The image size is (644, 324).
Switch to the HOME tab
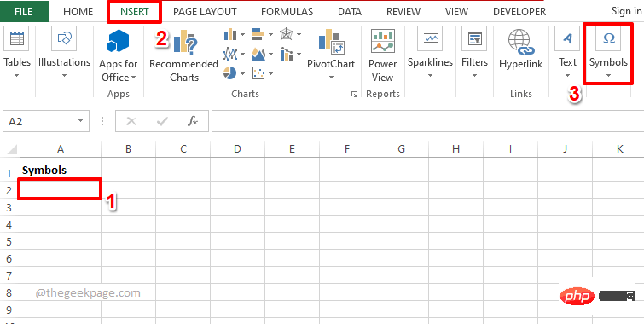(78, 11)
